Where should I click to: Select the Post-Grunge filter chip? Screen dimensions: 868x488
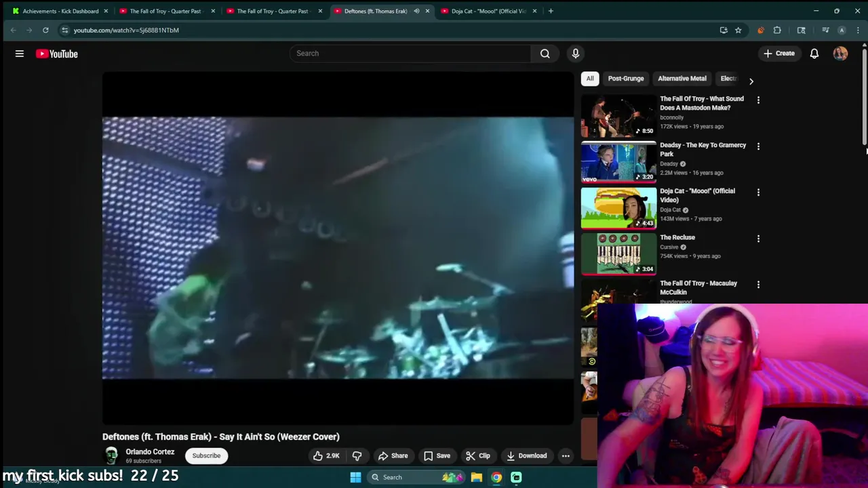(x=626, y=79)
